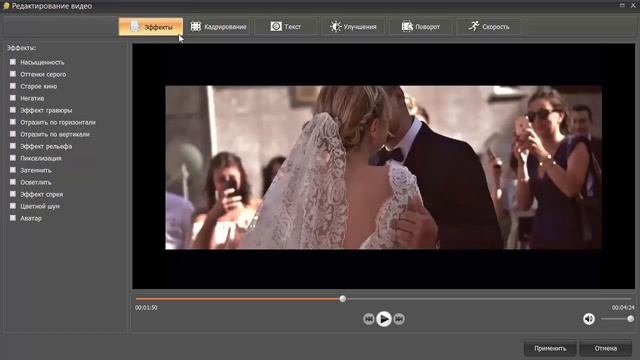The width and height of the screenshot is (640, 360).
Task: Enable the Насыщенность effect checkbox
Action: pos(13,62)
